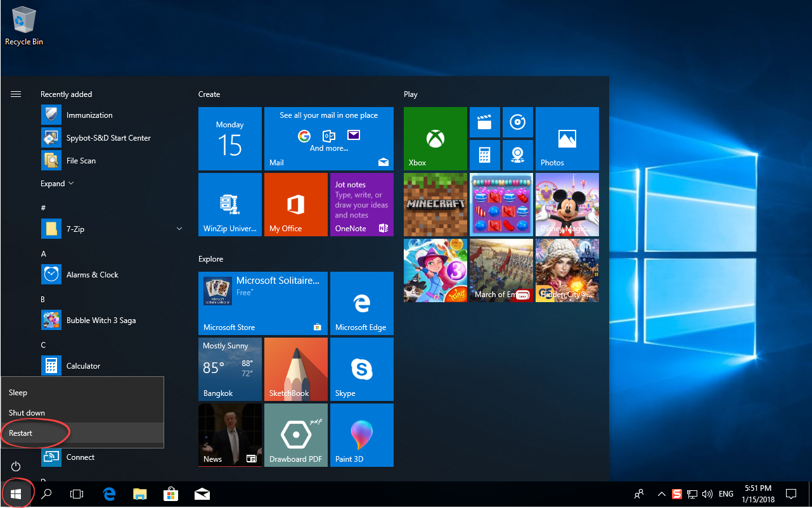
Task: Open the Connect app
Action: (x=111, y=457)
